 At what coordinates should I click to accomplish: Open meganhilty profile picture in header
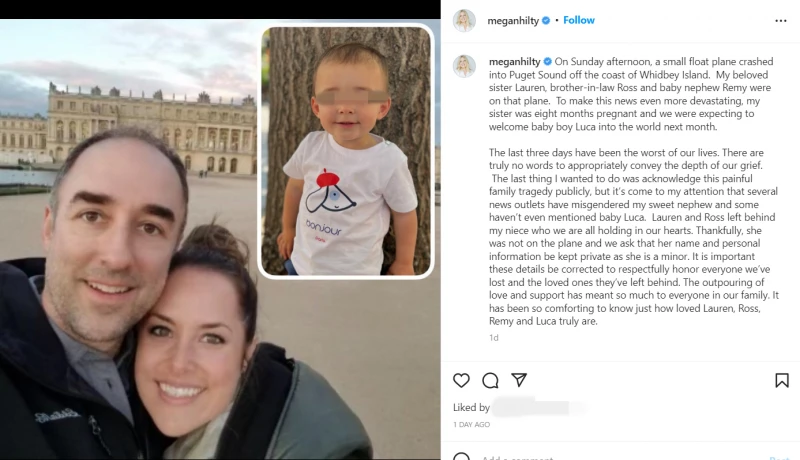pos(464,20)
